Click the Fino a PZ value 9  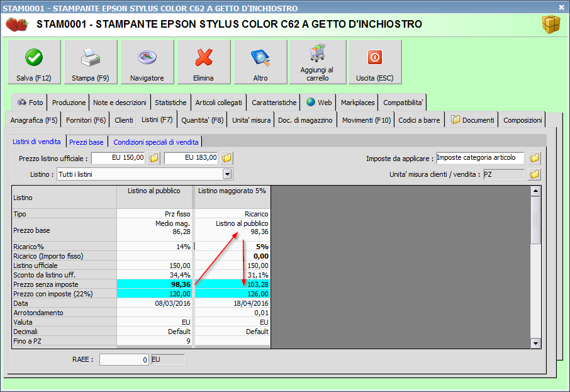[x=154, y=341]
